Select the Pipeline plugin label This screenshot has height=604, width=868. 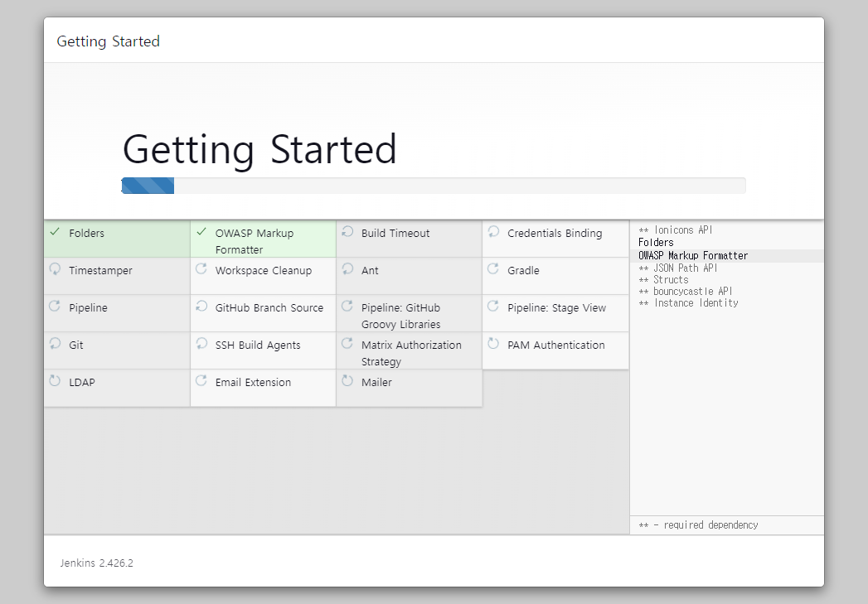tap(88, 308)
